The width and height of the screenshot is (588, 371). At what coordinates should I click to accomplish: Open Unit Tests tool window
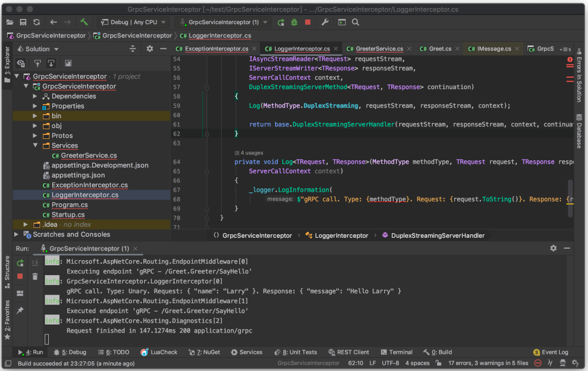point(296,352)
